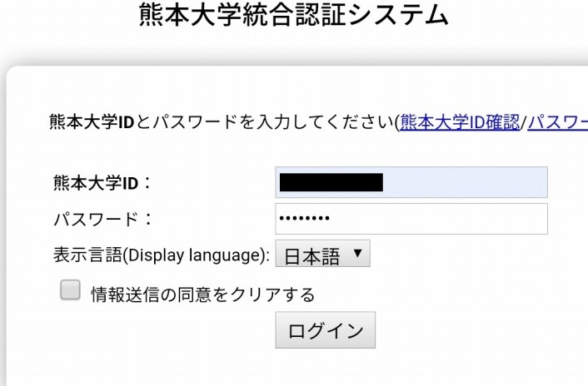Open the 日本語 display language dropdown
Screen dimensions: 588x386
[322, 254]
